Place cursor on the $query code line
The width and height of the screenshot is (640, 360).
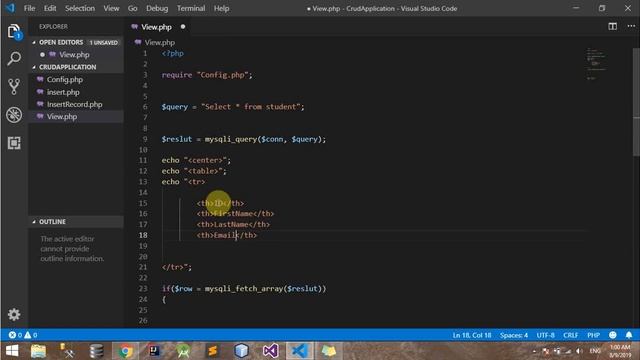[x=233, y=107]
